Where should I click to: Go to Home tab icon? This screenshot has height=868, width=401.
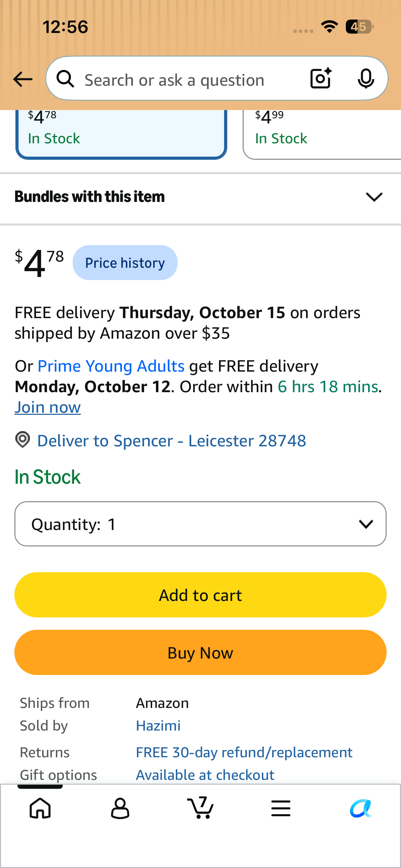click(40, 808)
